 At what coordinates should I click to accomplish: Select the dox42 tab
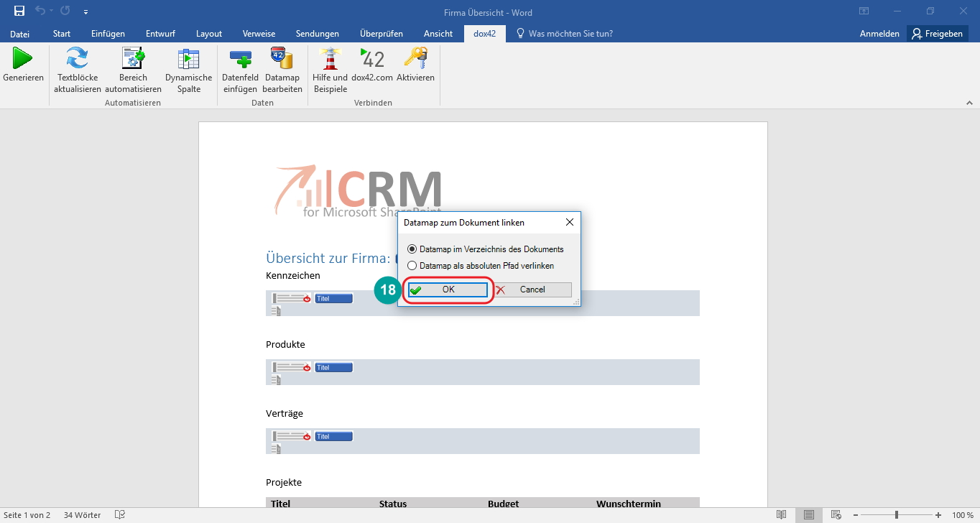484,34
